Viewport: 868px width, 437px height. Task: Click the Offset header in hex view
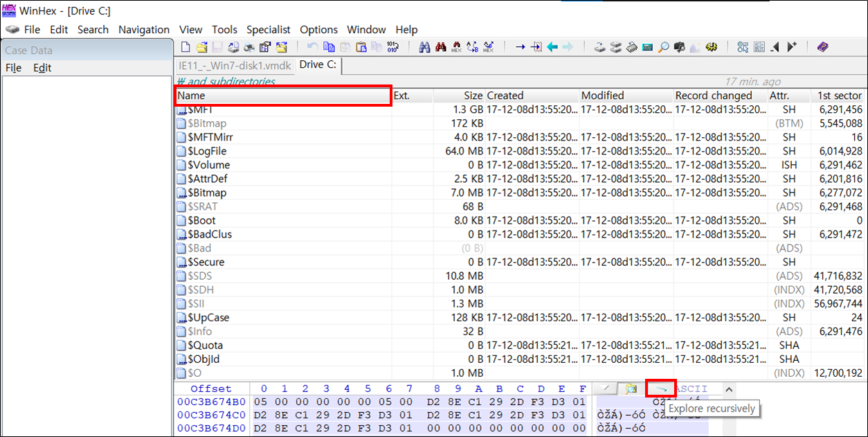(x=211, y=389)
